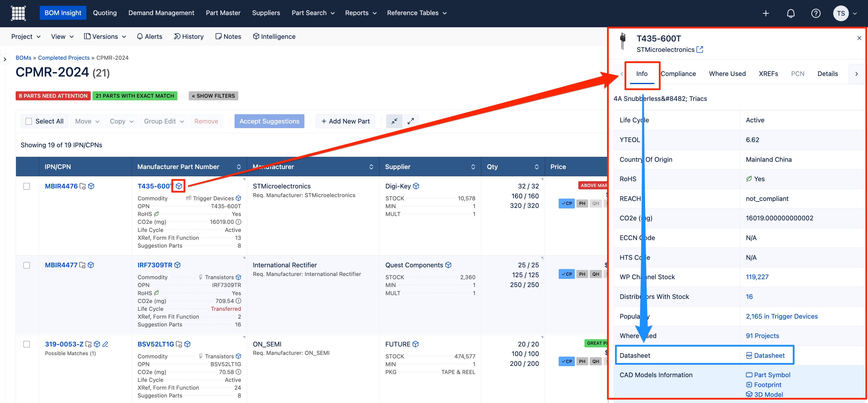
Task: Click the expand rows arrows icon
Action: [411, 121]
